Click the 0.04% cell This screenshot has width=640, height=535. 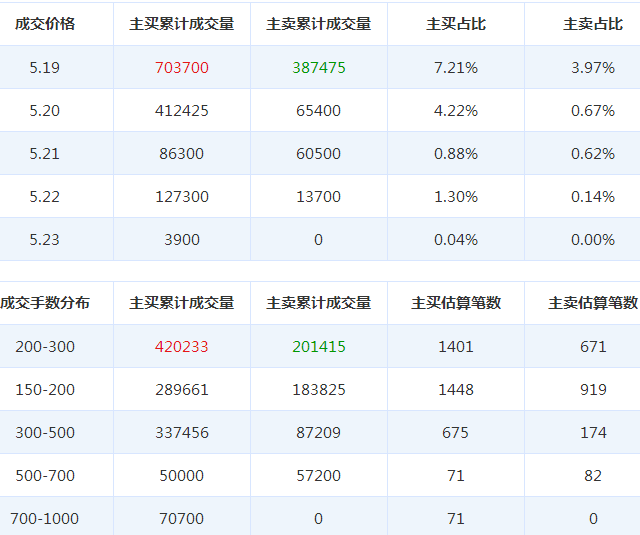pos(456,240)
